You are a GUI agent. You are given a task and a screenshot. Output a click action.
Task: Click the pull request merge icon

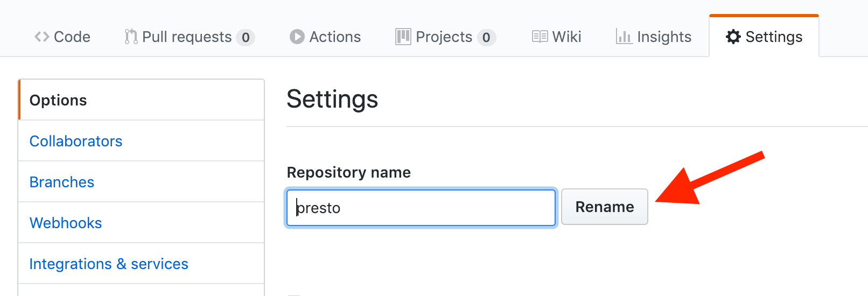coord(131,37)
